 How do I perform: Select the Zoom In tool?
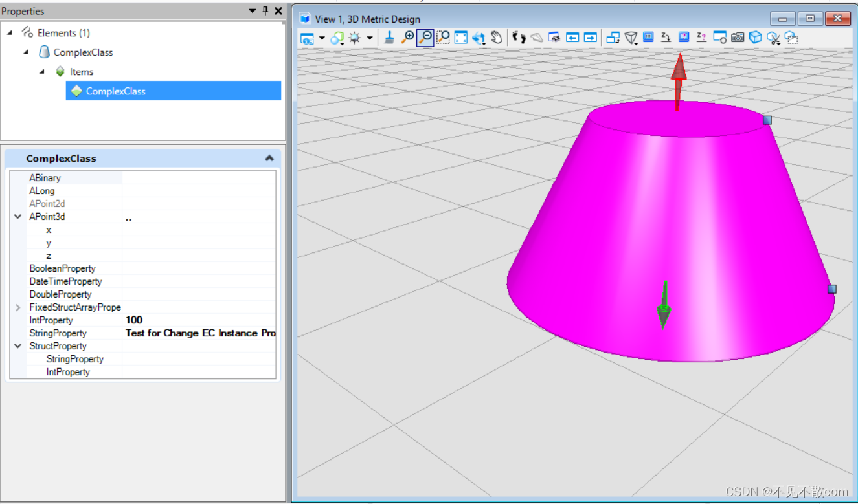coord(407,38)
